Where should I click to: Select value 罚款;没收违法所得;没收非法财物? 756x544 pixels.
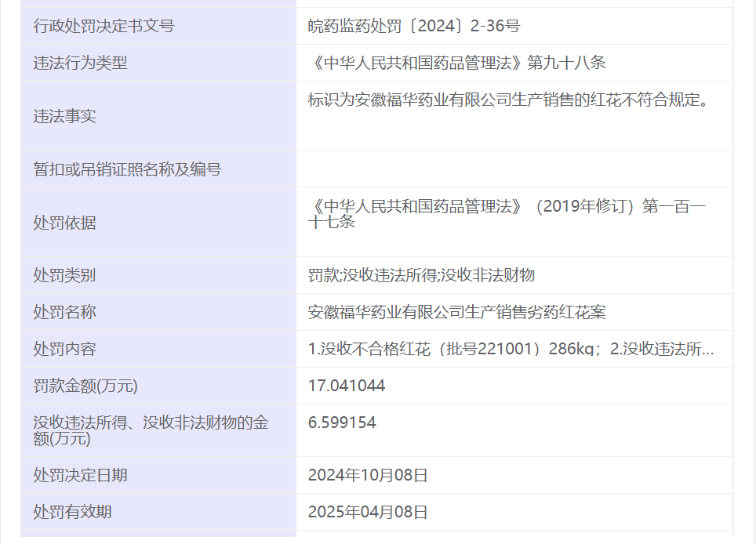point(421,275)
